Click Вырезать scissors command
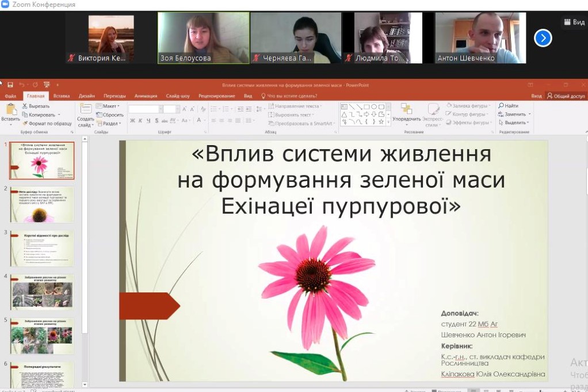 pyautogui.click(x=36, y=106)
